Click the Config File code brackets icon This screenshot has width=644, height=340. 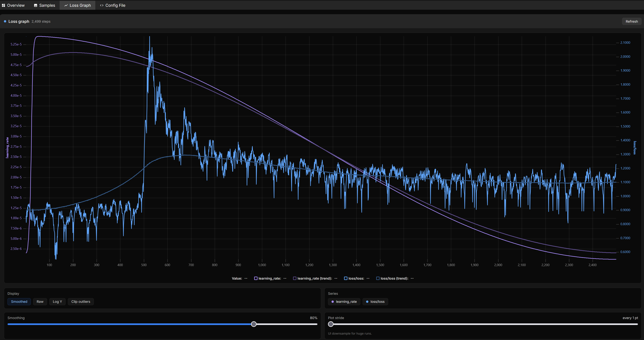[102, 5]
